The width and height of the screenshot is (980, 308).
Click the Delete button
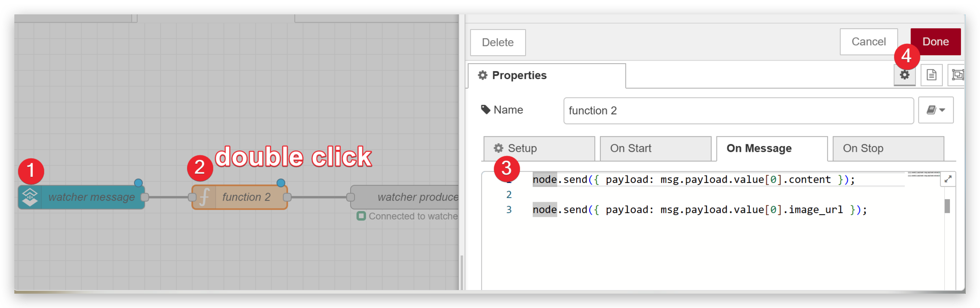pyautogui.click(x=498, y=42)
